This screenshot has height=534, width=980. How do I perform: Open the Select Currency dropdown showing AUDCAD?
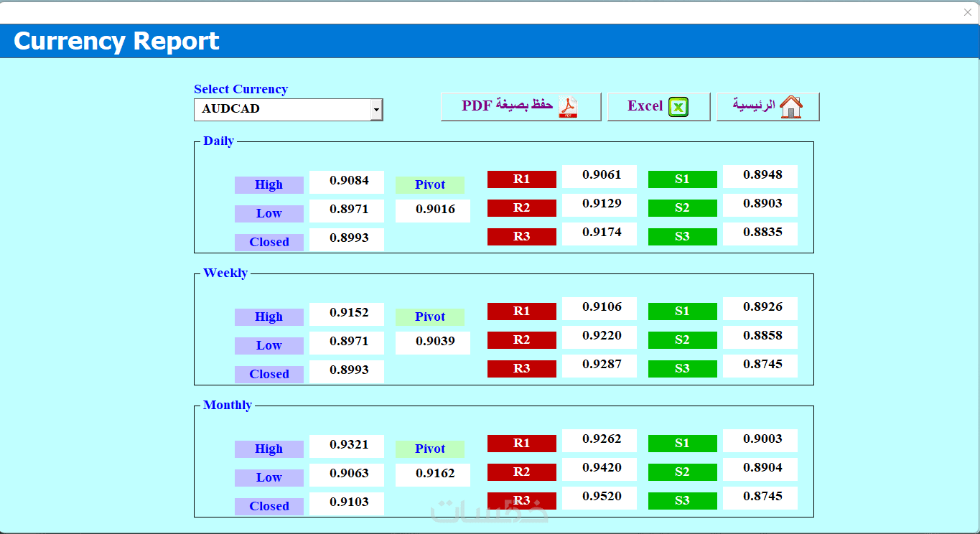(288, 110)
